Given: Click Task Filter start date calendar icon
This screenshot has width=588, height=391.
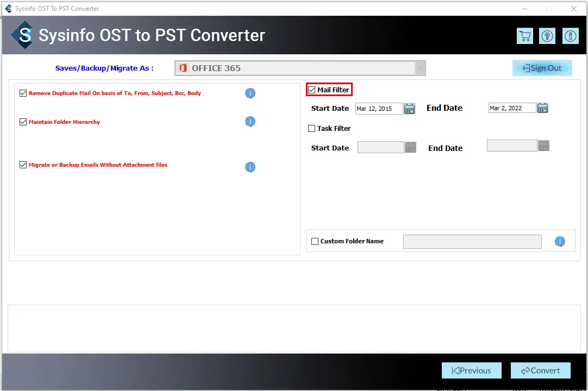Looking at the screenshot, I should 411,147.
